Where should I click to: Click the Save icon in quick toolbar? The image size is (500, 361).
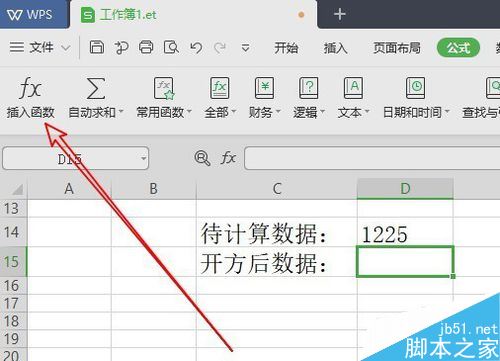[x=97, y=48]
